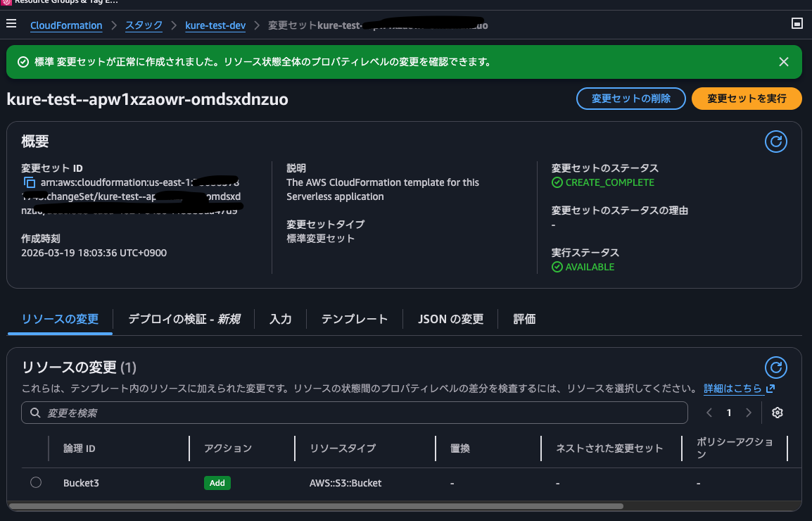The height and width of the screenshot is (521, 812).
Task: Click the AVAILABLE execution status text
Action: [590, 267]
